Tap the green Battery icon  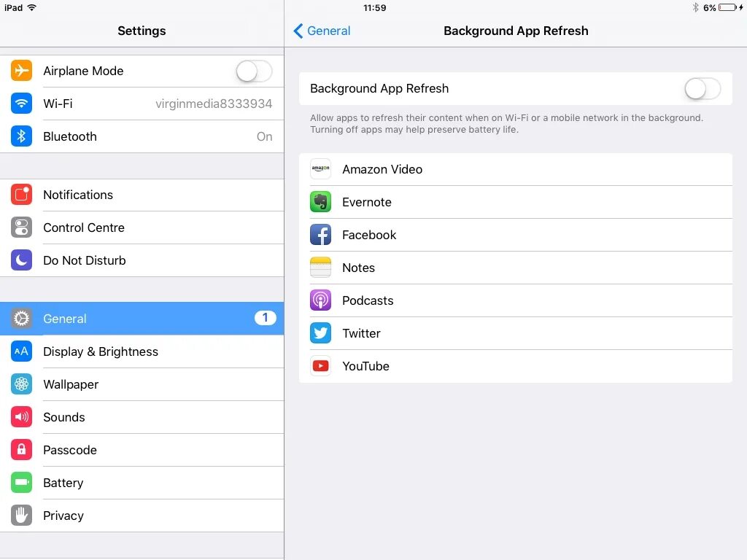pyautogui.click(x=21, y=483)
